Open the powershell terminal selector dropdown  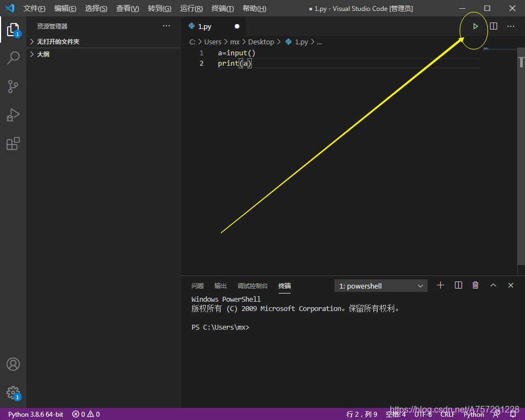[x=380, y=286]
